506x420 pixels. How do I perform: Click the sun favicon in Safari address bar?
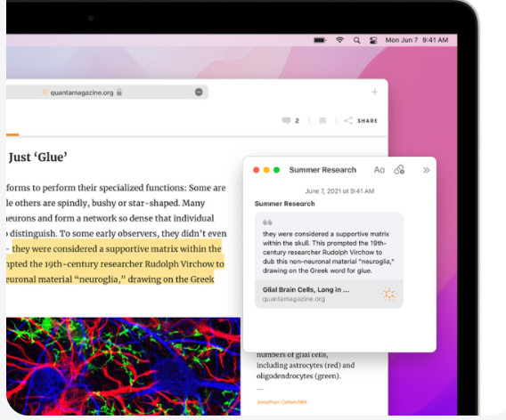pos(45,93)
